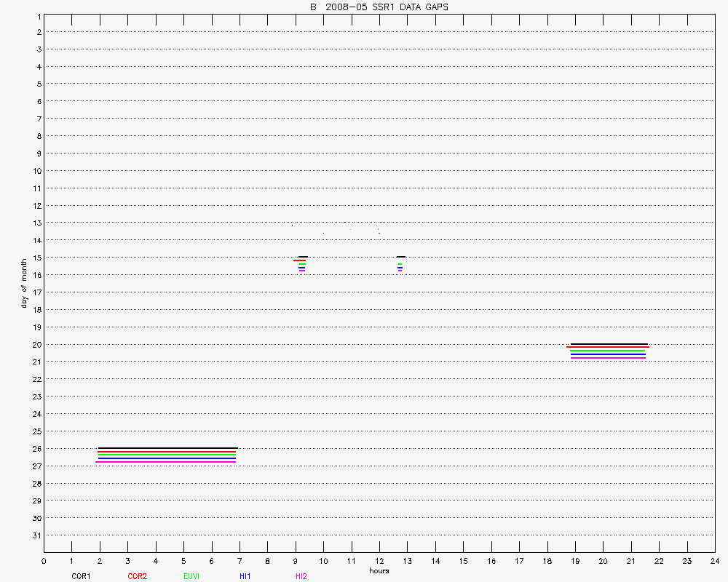
Task: Select the magenta HI2 gap bar below day 26
Action: 166,462
